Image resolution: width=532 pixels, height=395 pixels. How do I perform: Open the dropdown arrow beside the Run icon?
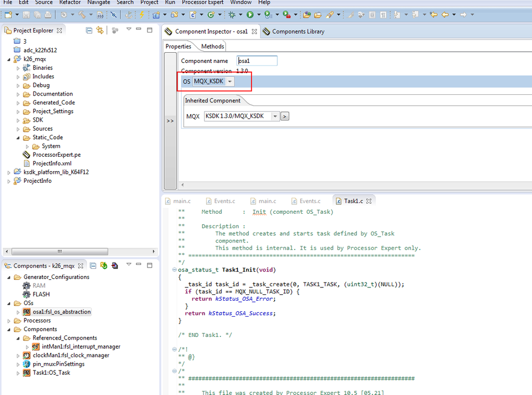pyautogui.click(x=258, y=14)
